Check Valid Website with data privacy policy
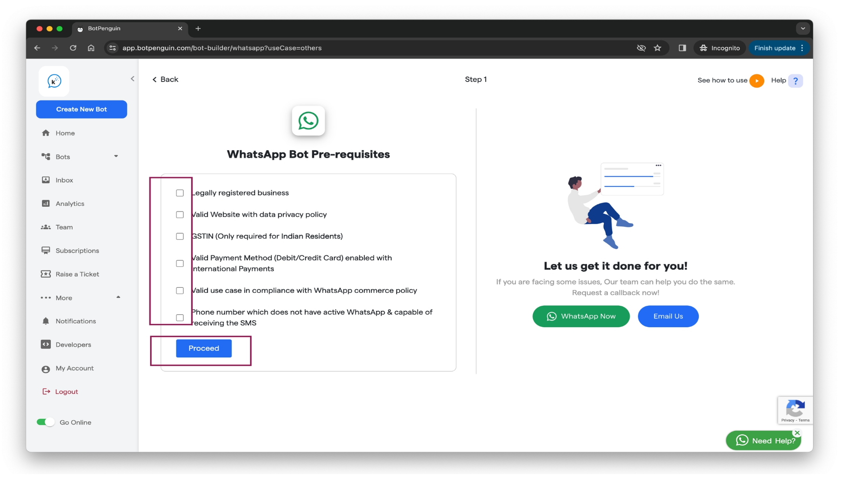Image resolution: width=868 pixels, height=502 pixels. [x=180, y=215]
